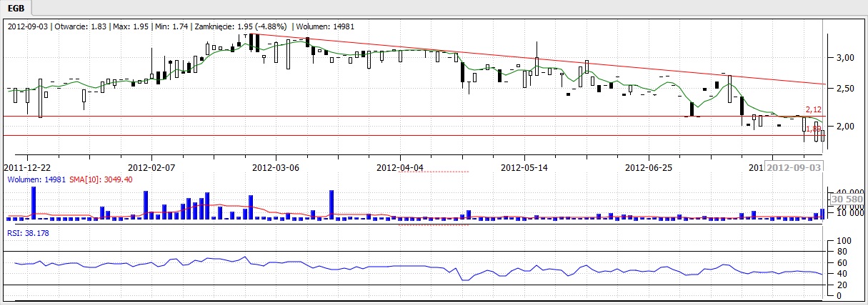The image size is (868, 306).
Task: Click the highlighted 2012-09-03 date label
Action: click(x=794, y=168)
